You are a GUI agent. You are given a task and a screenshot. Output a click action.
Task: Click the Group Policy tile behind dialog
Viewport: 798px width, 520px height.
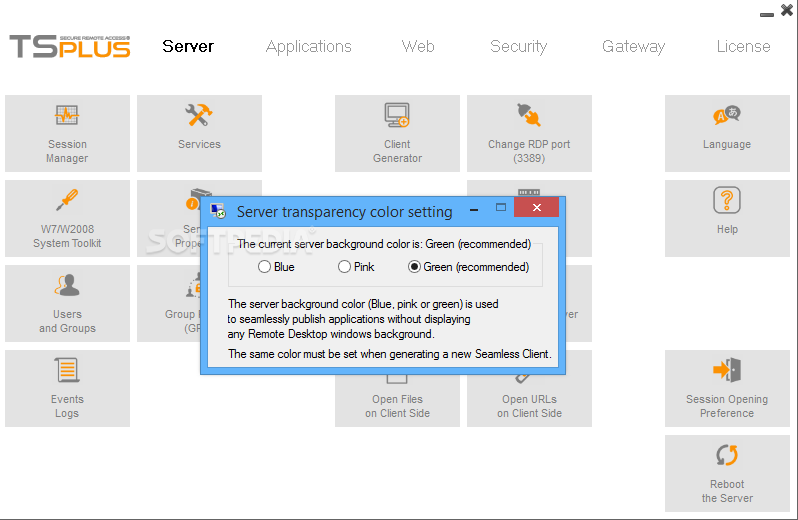[168, 303]
